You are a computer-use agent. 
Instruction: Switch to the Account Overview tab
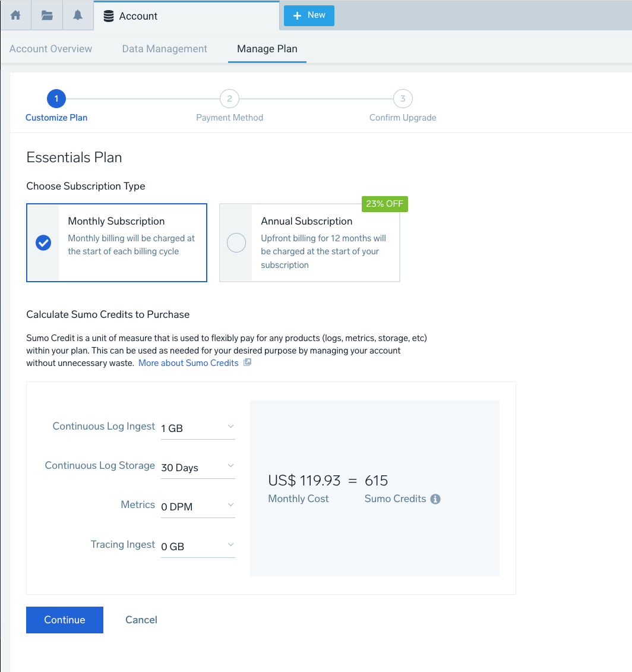(50, 49)
